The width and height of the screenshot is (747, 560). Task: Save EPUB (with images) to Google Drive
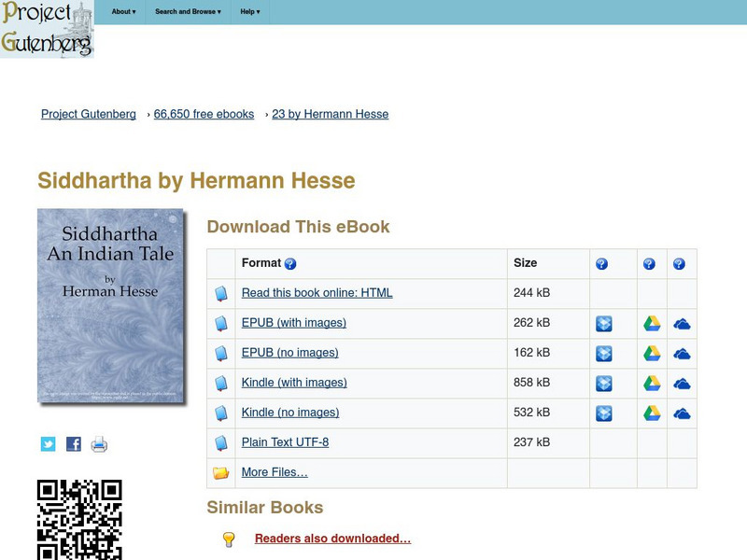pos(652,324)
